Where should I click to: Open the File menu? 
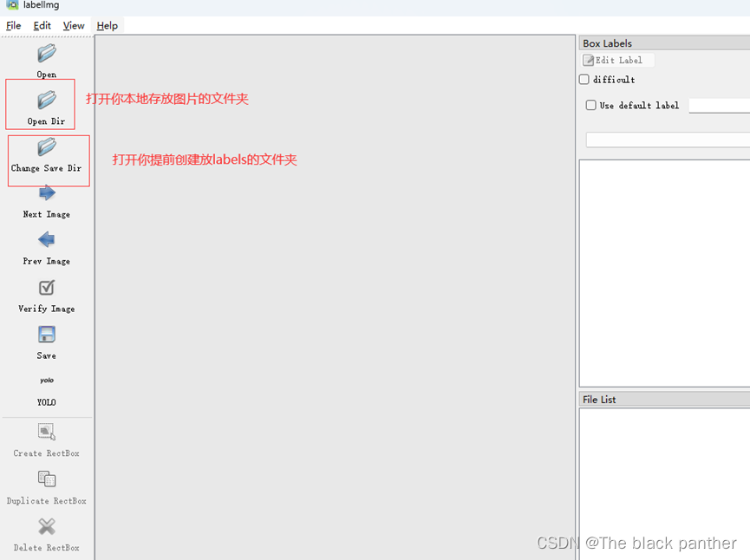coord(13,26)
